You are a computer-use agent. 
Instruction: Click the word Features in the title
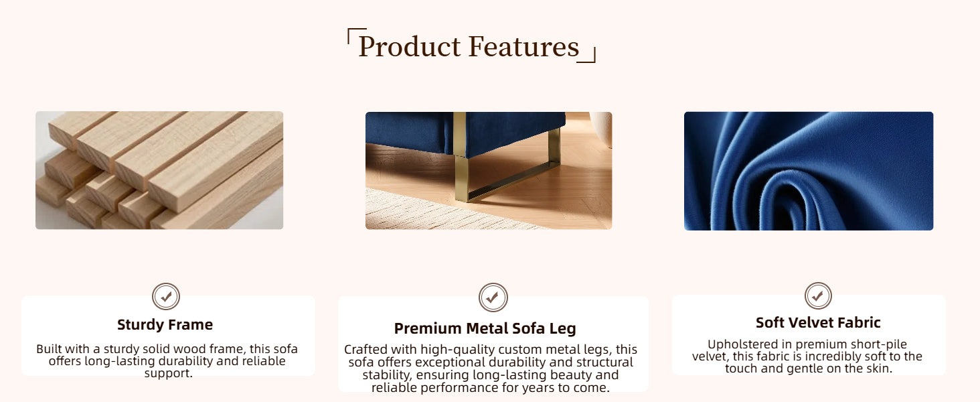point(523,47)
